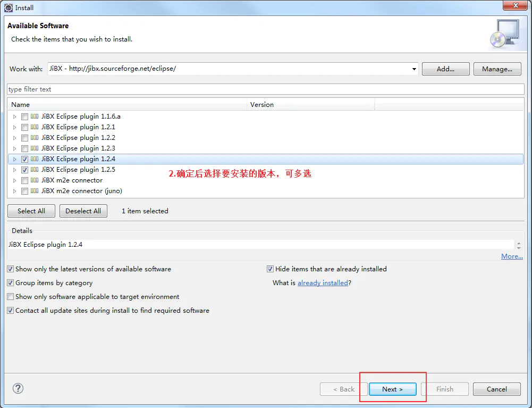Screen dimensions: 532x408
Task: Click the category icon of JiBX Eclipse plugin 1.2.1
Action: 35,127
